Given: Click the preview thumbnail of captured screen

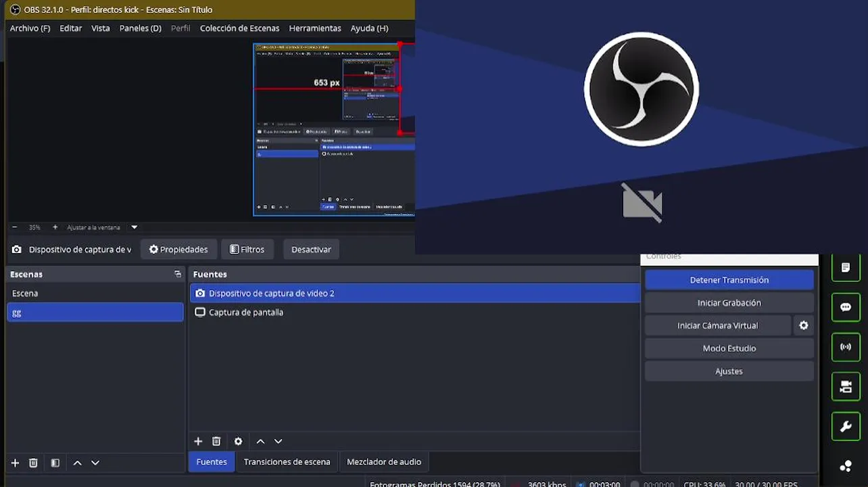Looking at the screenshot, I should click(x=334, y=130).
